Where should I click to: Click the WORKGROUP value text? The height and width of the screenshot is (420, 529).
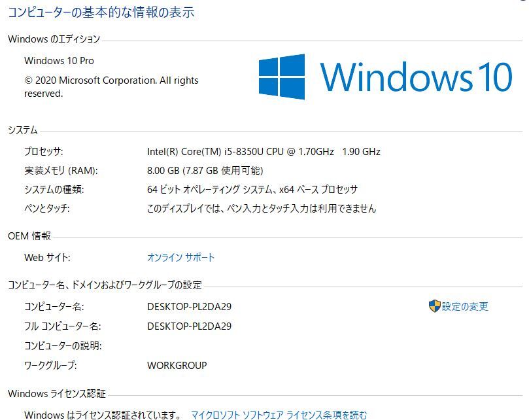(x=177, y=365)
